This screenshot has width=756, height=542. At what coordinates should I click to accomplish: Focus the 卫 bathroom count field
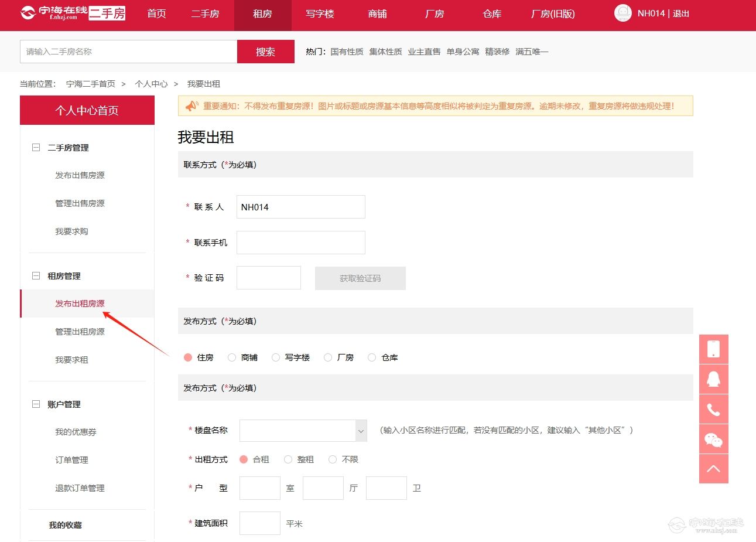386,488
